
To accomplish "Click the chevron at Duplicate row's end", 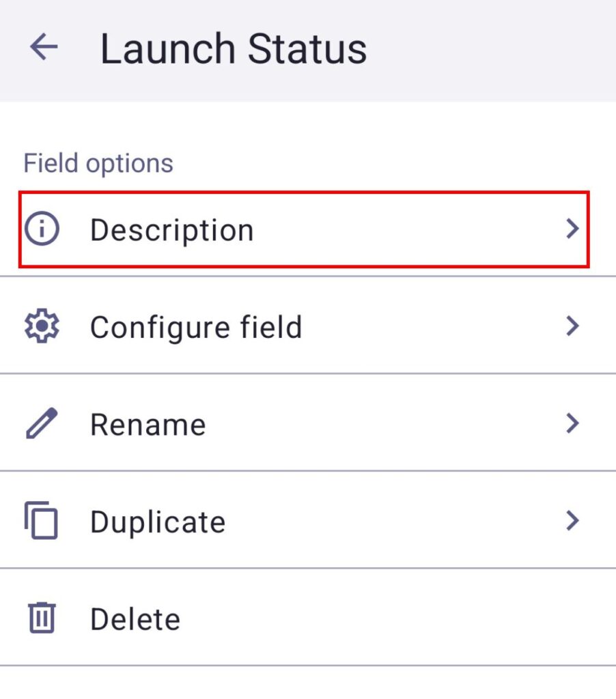I will pos(572,522).
